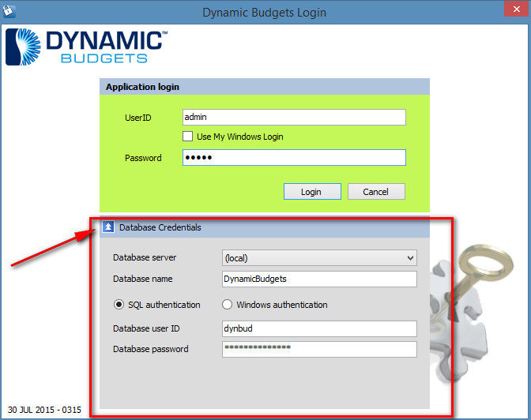This screenshot has width=531, height=420.
Task: Click the Database password field
Action: pos(319,349)
